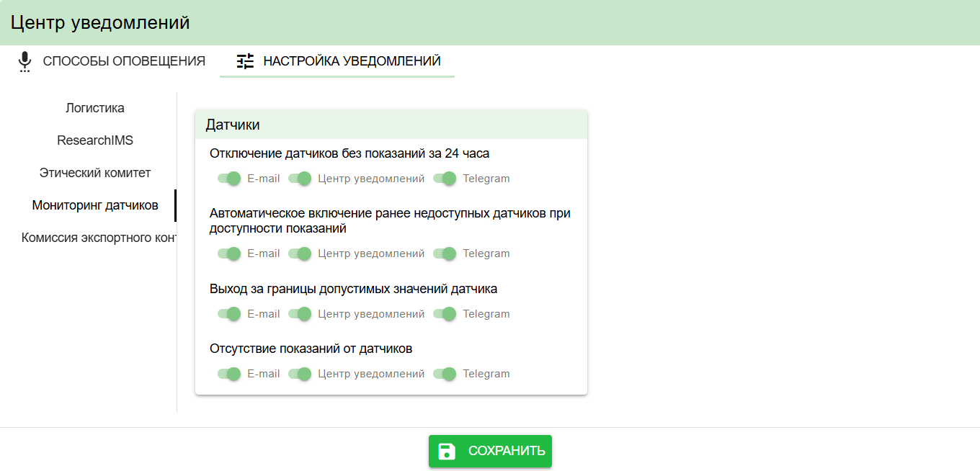
Task: Toggle Telegram for Выход за границы значений
Action: pos(445,314)
